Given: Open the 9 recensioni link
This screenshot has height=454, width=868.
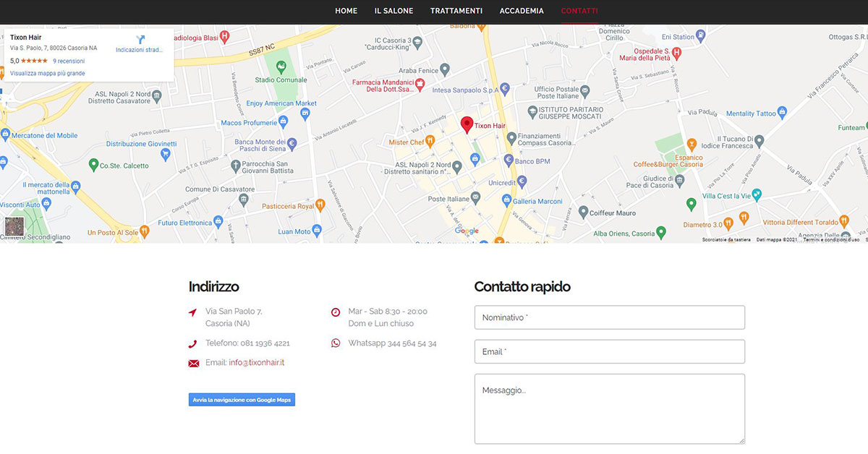Looking at the screenshot, I should 69,61.
